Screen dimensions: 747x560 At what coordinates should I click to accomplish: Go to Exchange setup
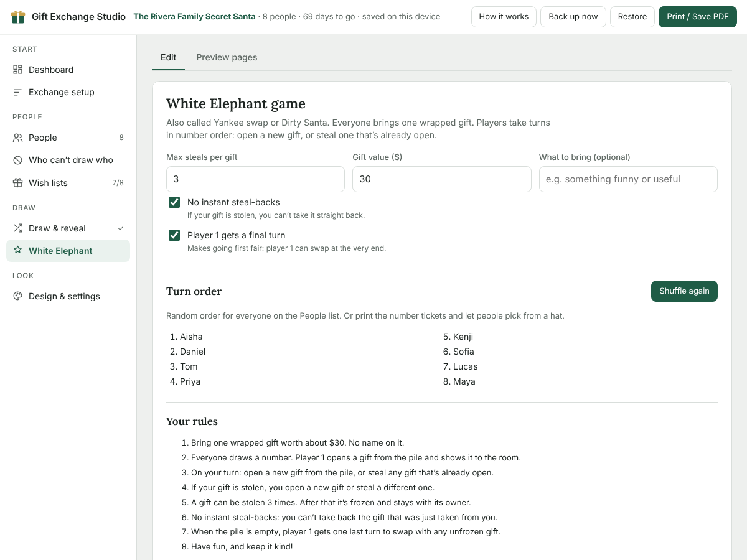68,92
